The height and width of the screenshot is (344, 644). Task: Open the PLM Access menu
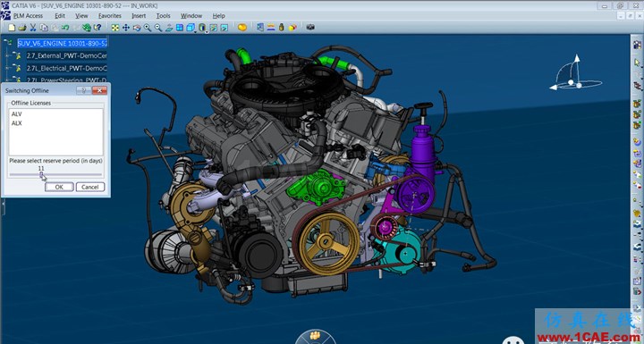(x=28, y=15)
